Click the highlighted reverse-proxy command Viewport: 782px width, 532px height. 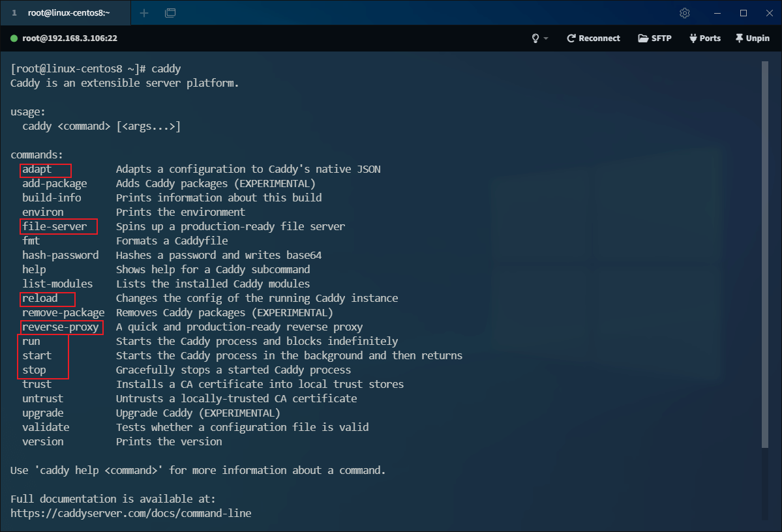click(61, 327)
